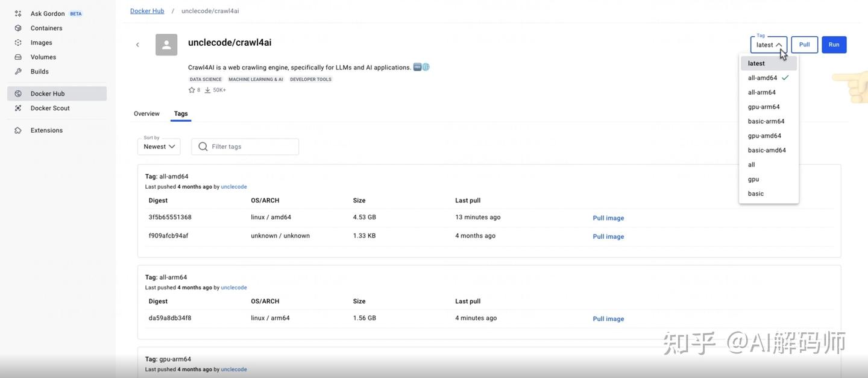Select the basic-amd64 tag option

click(769, 150)
